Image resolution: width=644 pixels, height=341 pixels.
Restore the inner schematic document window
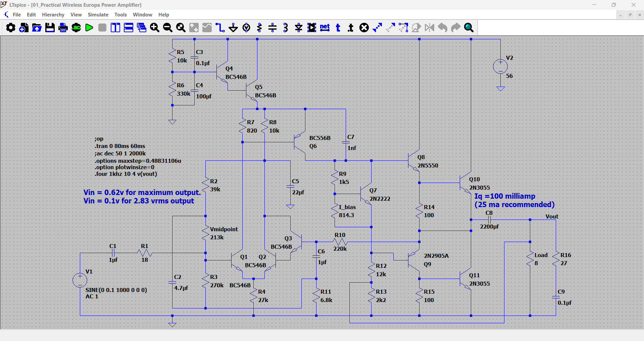click(x=630, y=15)
